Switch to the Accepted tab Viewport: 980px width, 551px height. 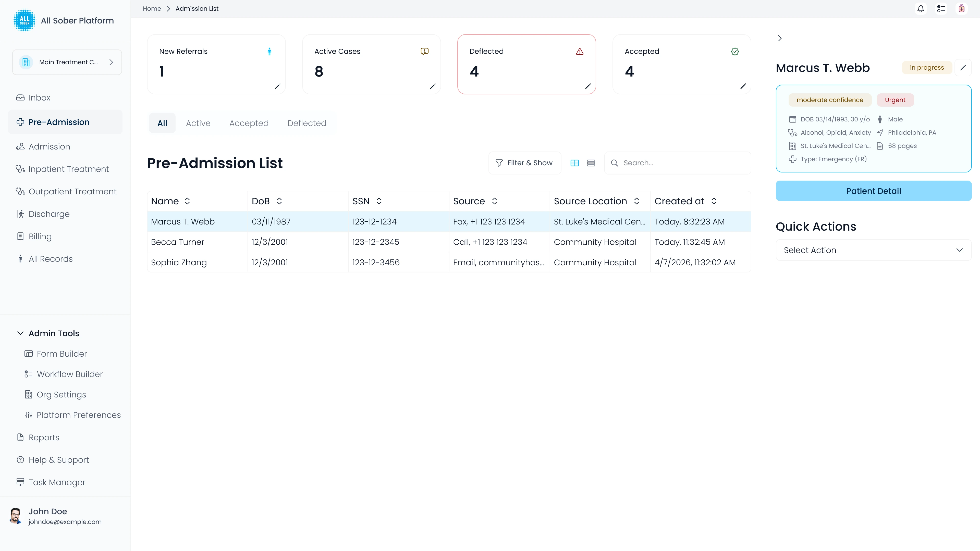click(x=249, y=123)
